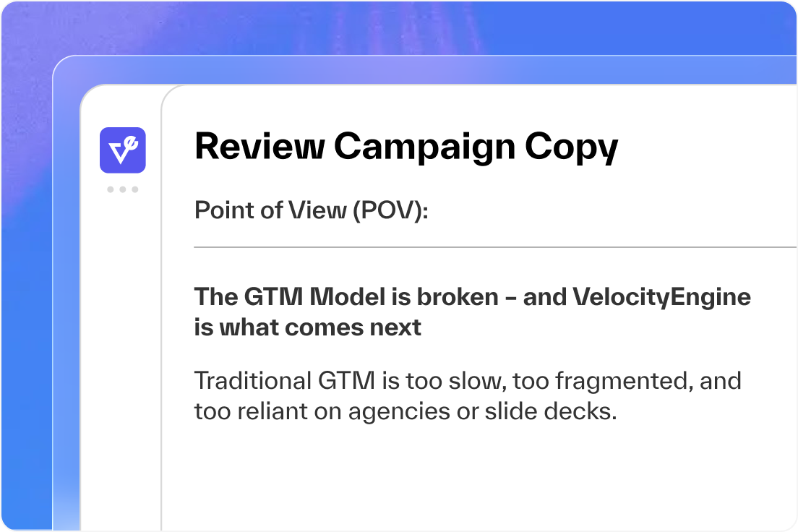The image size is (798, 532).
Task: Click the word "Copy" in the title
Action: (x=571, y=148)
